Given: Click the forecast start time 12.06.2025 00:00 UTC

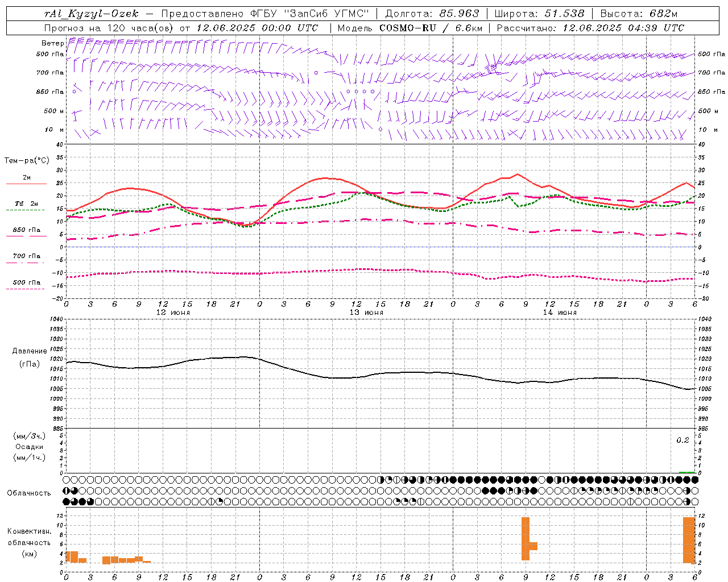Looking at the screenshot, I should click(257, 28).
